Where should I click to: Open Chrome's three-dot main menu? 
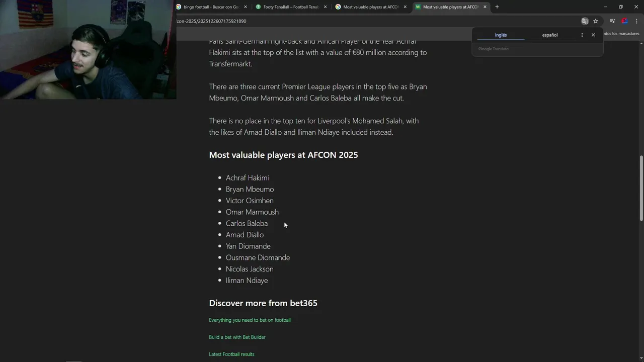coord(636,21)
